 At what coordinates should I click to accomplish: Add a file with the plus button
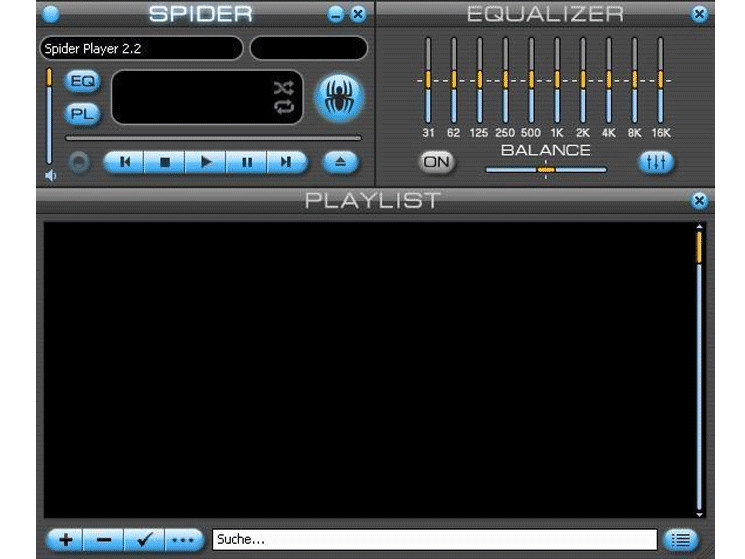tap(66, 540)
